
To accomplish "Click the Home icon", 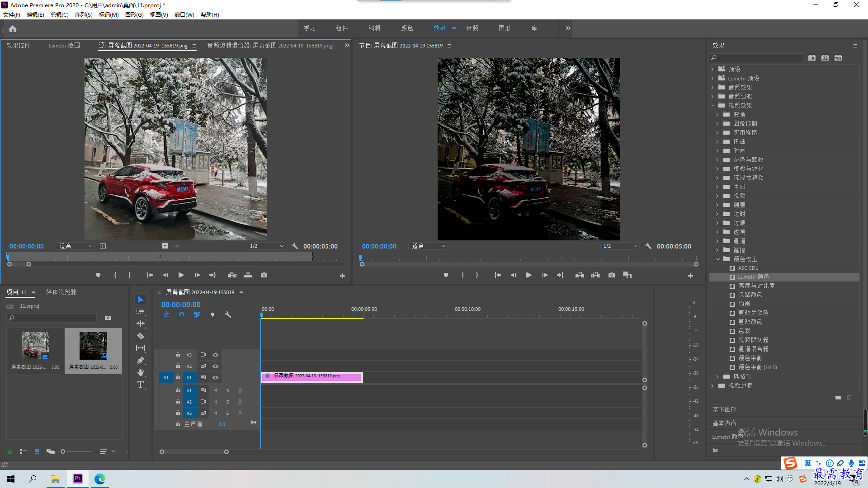I will click(13, 29).
